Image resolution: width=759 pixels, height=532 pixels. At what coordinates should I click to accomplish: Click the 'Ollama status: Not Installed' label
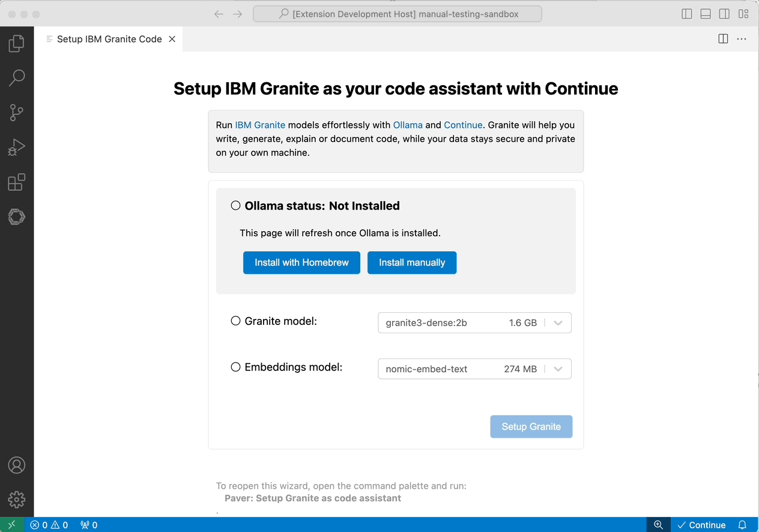point(322,205)
